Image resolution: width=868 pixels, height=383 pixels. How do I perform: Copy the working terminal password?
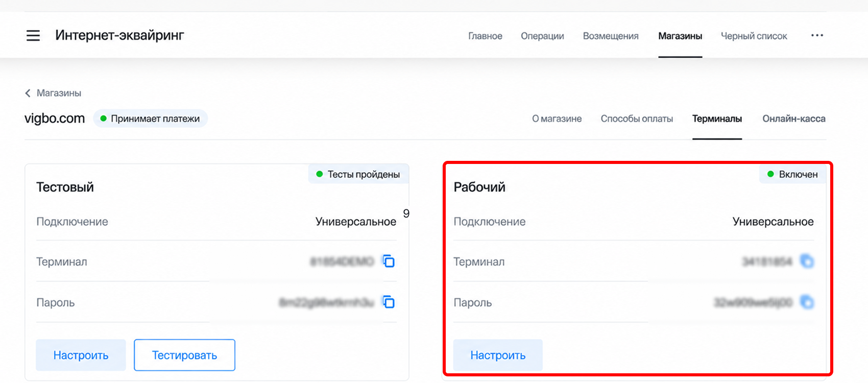click(x=807, y=302)
